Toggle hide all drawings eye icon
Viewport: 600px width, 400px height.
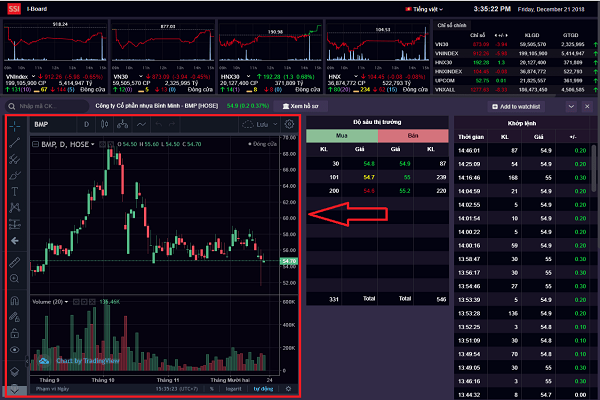click(15, 349)
